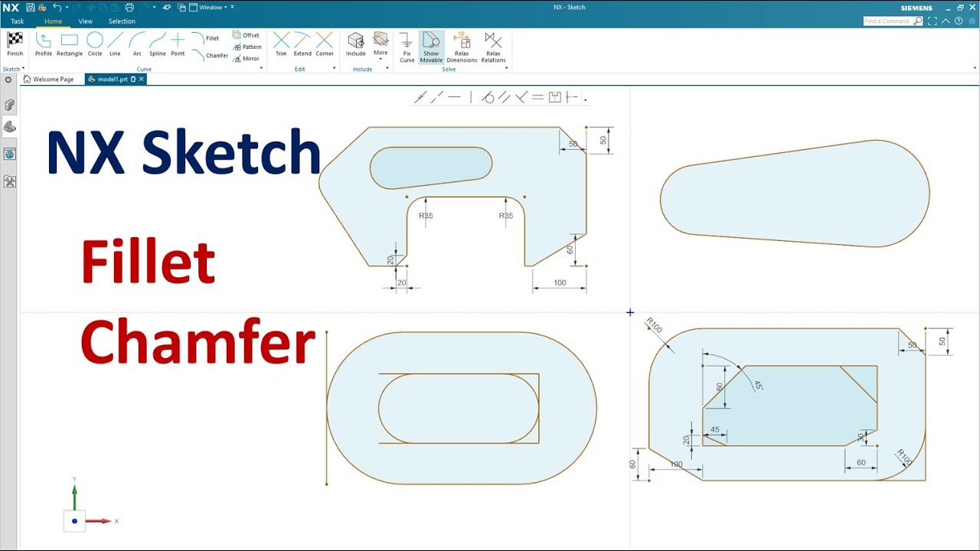Toggle the equal length relation icon
Viewport: 980px width, 551px height.
537,97
